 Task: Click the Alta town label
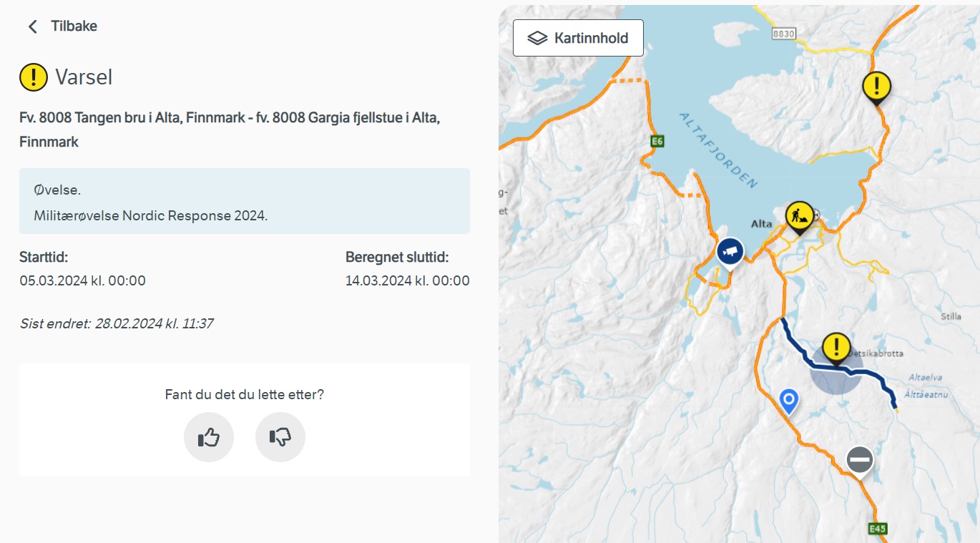click(x=762, y=224)
